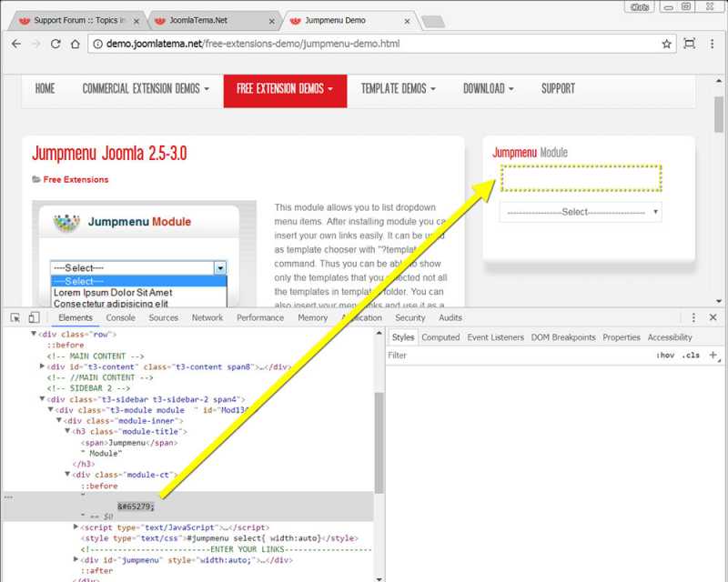Select the &#65279; text node
Screen dimensions: 728x582
pyautogui.click(x=136, y=506)
